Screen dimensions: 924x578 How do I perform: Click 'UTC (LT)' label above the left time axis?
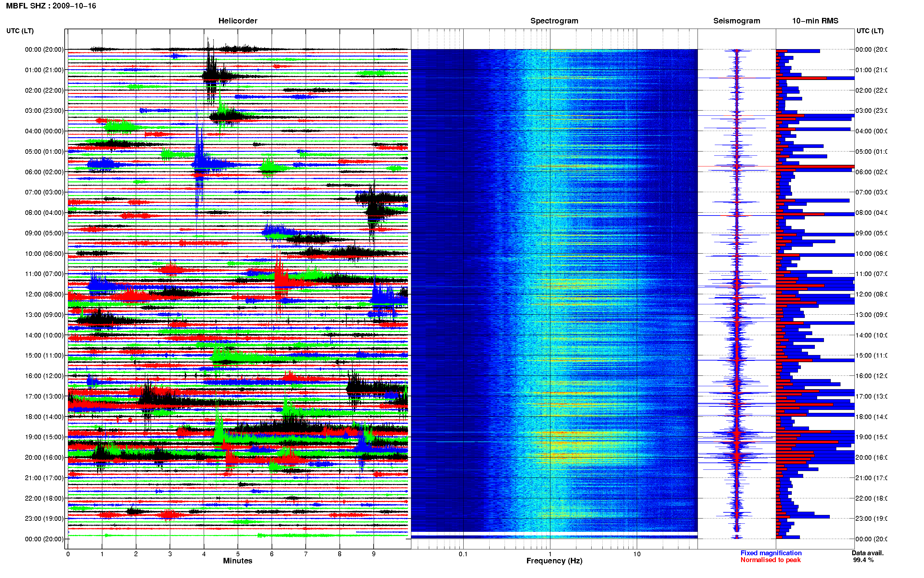20,31
